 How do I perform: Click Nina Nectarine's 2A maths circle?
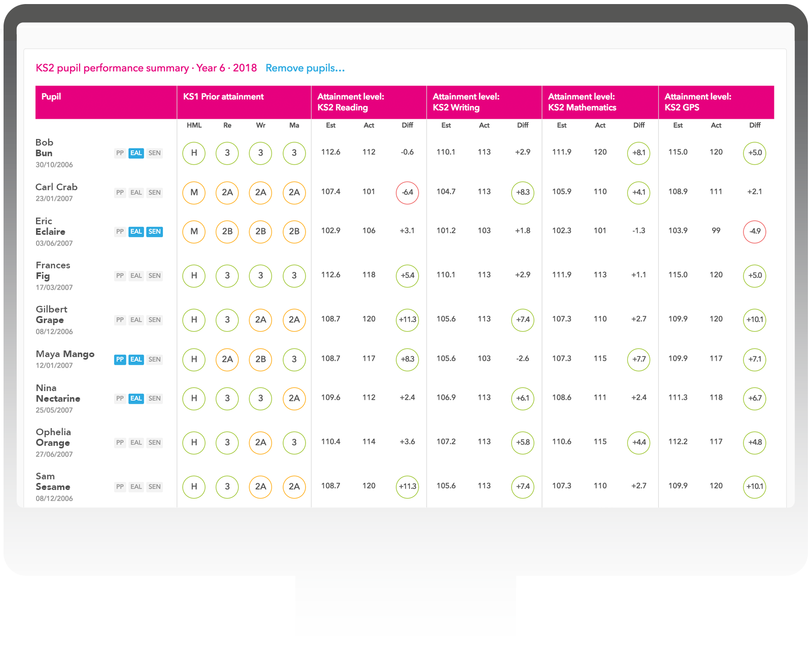[294, 399]
